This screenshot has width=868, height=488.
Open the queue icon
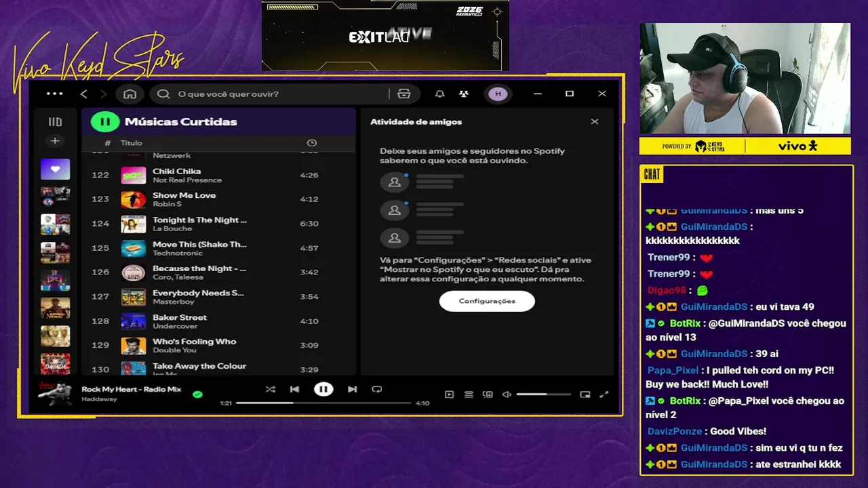tap(469, 394)
